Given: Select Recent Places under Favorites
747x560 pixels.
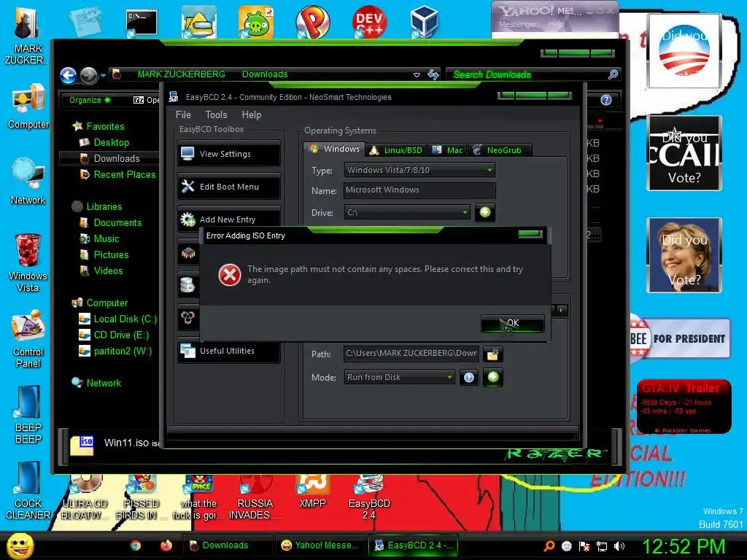Looking at the screenshot, I should 124,175.
